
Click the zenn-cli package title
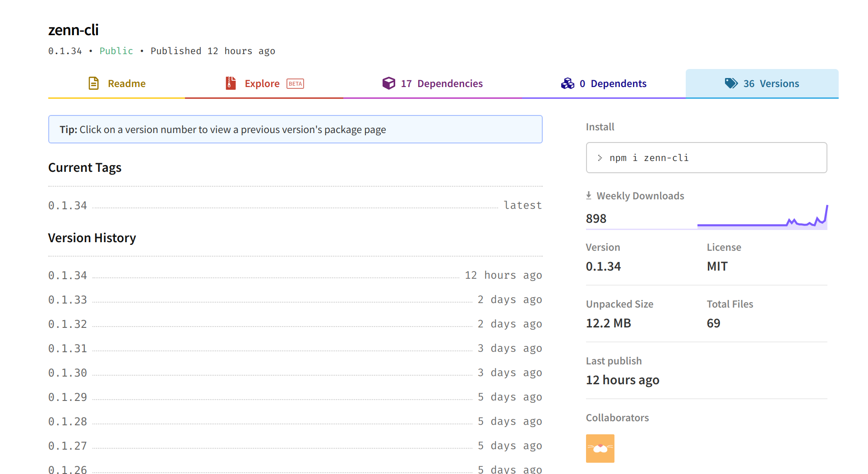[x=74, y=30]
